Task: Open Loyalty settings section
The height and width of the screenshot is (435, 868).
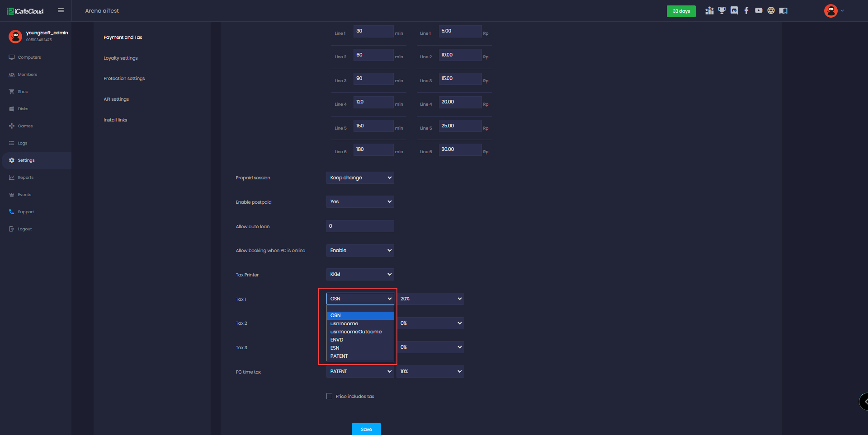Action: [x=120, y=58]
